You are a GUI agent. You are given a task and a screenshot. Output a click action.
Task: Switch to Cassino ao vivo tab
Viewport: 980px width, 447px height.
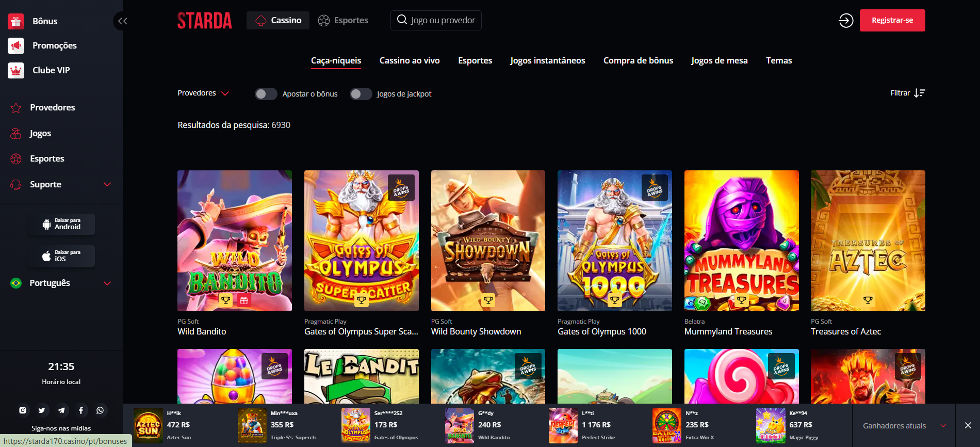410,60
